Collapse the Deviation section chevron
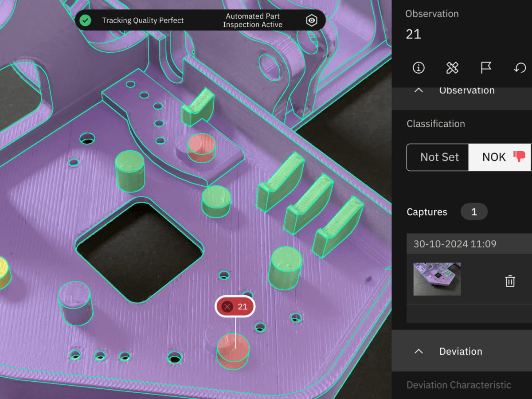Screen dimensions: 532x399 418,351
